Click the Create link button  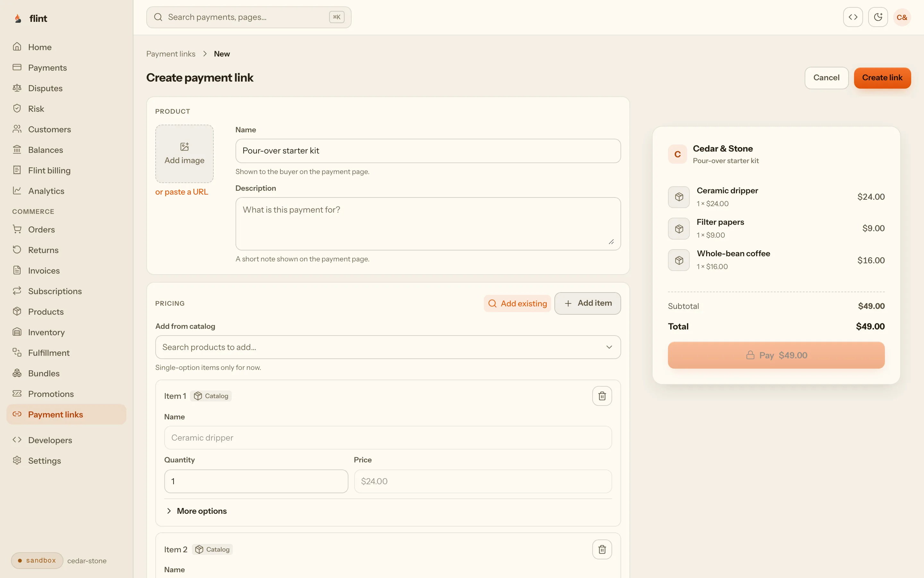pyautogui.click(x=882, y=78)
